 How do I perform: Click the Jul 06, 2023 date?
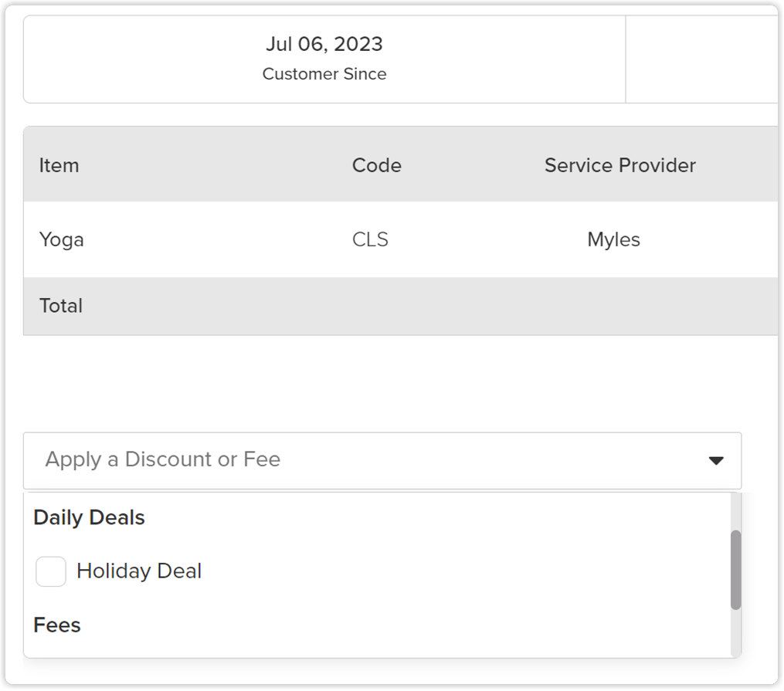[324, 44]
